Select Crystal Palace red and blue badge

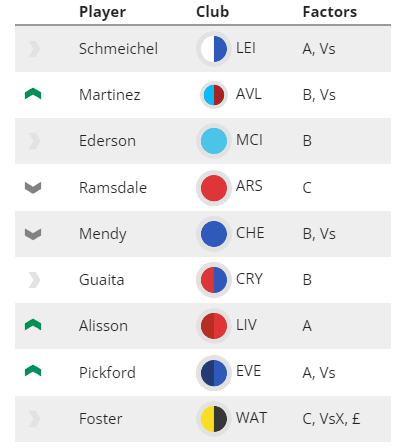(x=214, y=280)
